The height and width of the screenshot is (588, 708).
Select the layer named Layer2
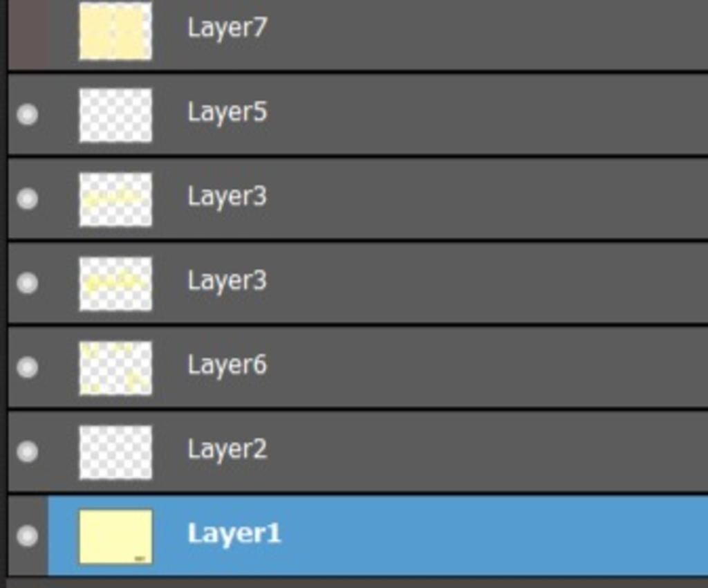point(227,450)
